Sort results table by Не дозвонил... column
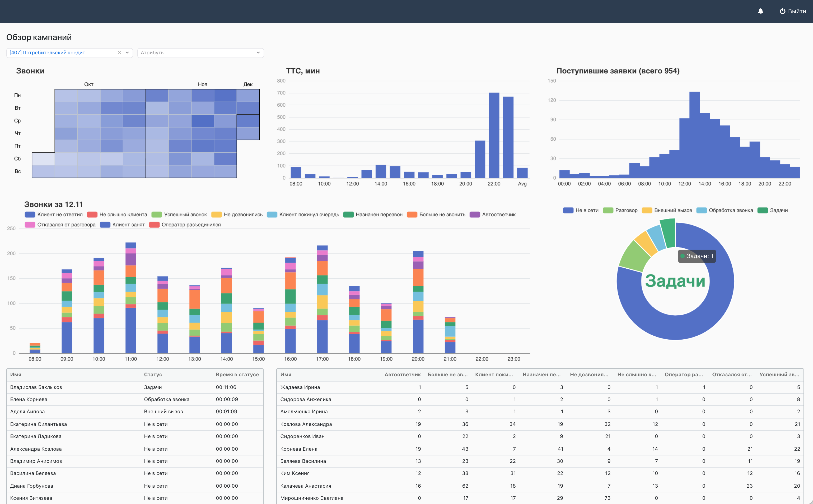The width and height of the screenshot is (813, 504). tap(589, 375)
